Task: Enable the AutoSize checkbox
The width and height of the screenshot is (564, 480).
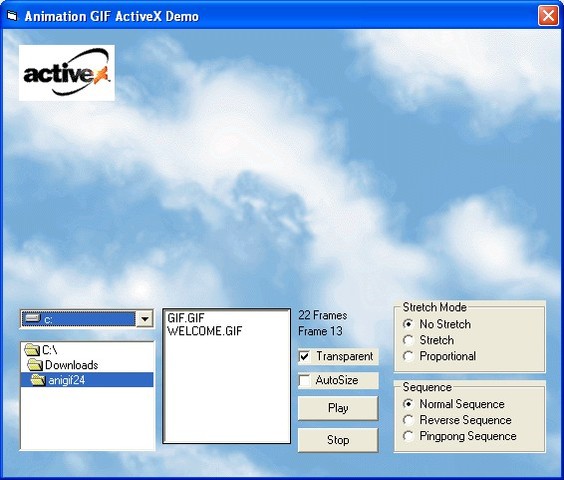Action: point(304,380)
